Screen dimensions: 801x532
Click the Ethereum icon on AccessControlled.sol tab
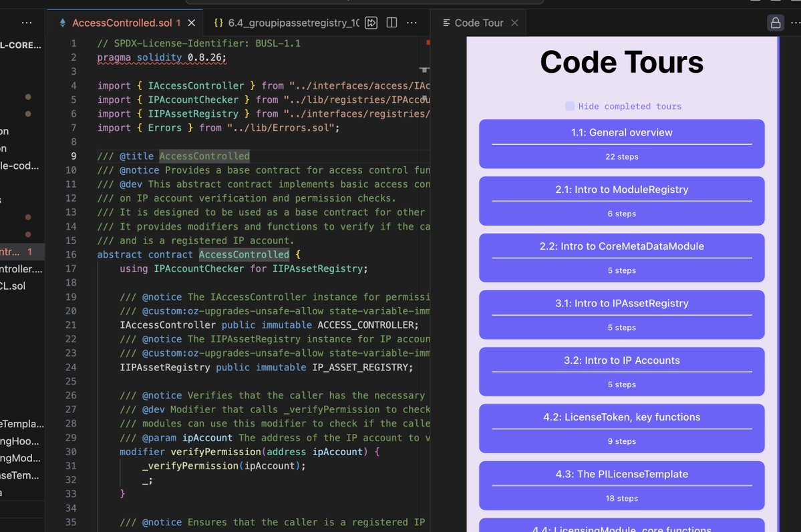point(63,23)
